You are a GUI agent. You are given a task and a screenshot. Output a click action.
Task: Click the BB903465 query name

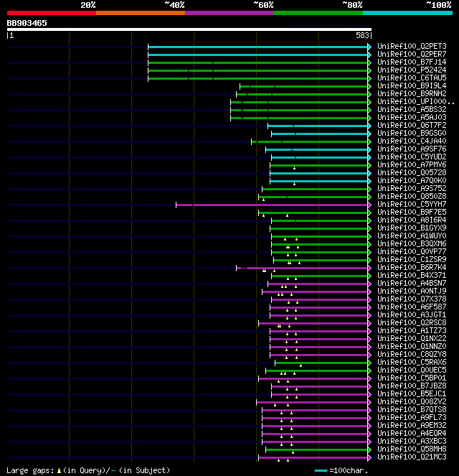point(27,23)
